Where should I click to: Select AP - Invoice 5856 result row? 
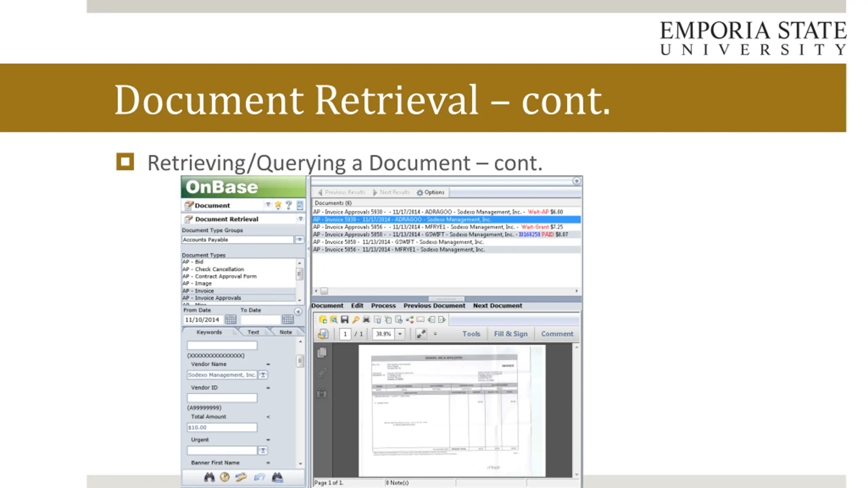(x=398, y=249)
